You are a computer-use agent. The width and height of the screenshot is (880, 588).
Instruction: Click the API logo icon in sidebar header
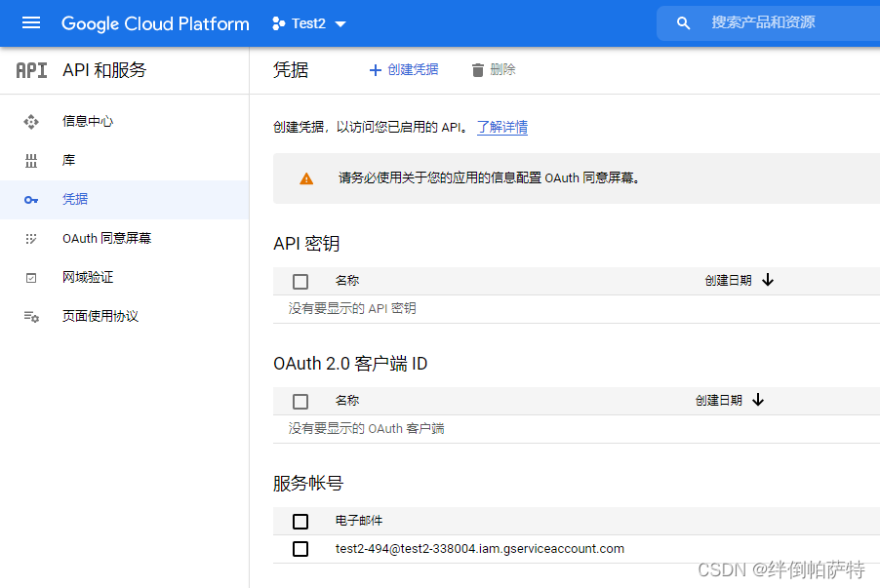point(31,70)
